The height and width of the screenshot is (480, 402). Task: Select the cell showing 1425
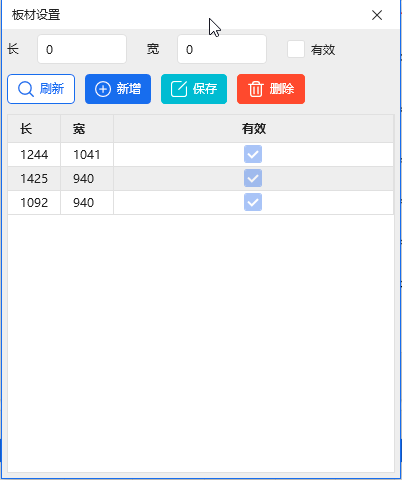point(34,179)
